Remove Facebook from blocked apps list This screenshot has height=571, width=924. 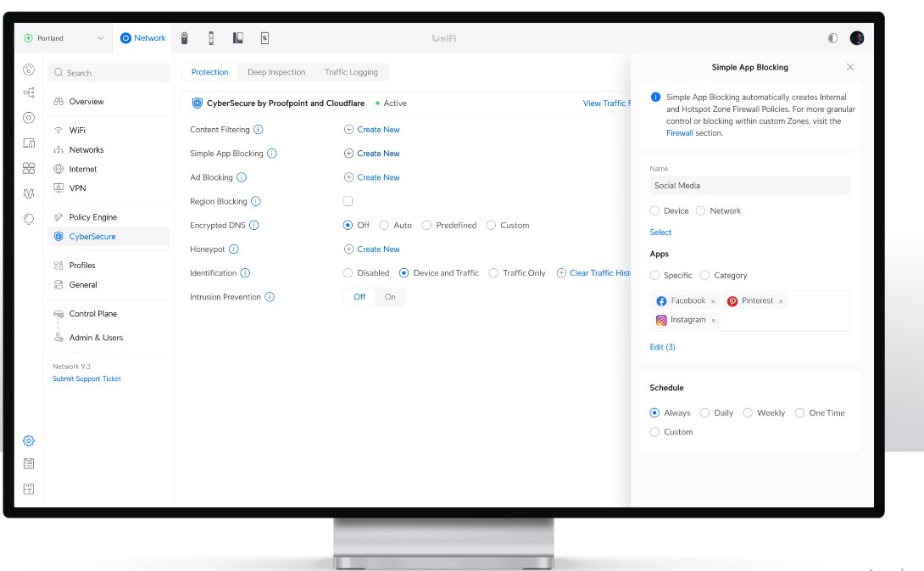click(713, 301)
